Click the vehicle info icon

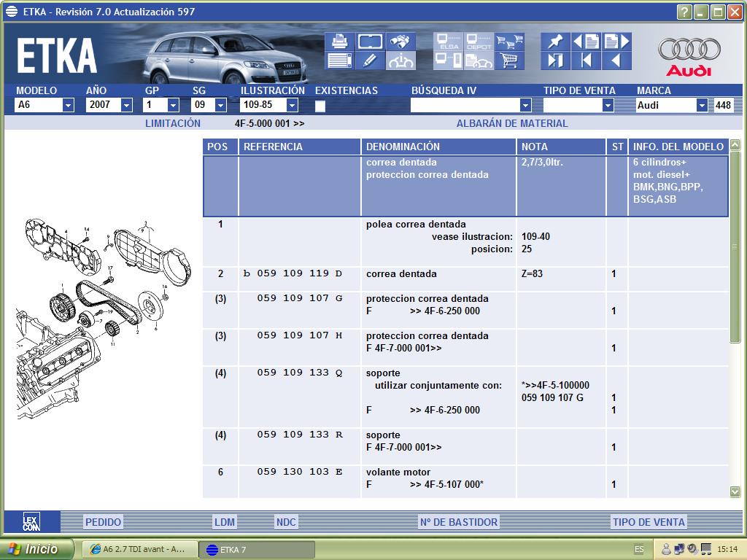click(x=400, y=61)
